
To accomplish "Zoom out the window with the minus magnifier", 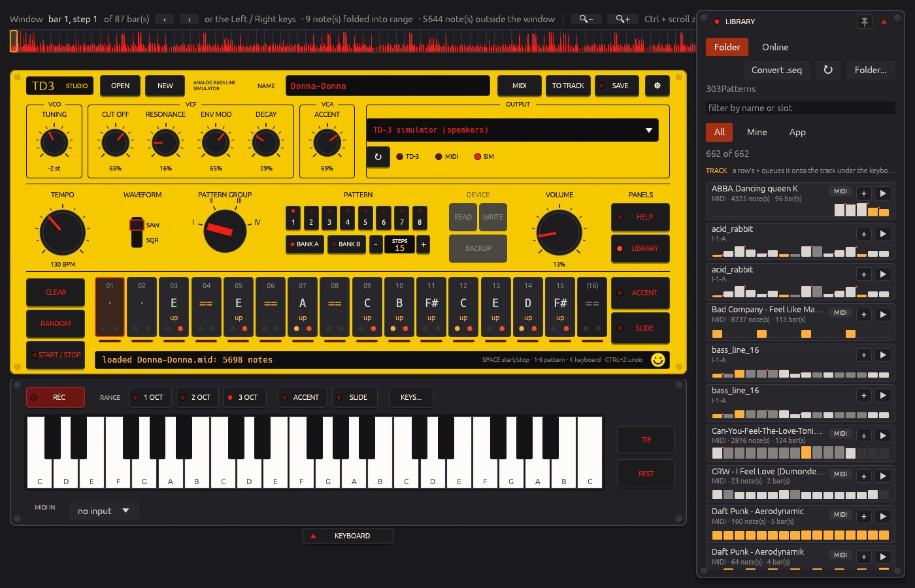I will pyautogui.click(x=586, y=19).
